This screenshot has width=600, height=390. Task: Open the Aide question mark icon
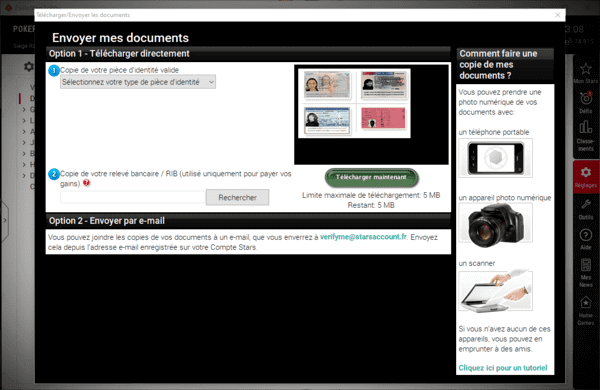click(586, 235)
